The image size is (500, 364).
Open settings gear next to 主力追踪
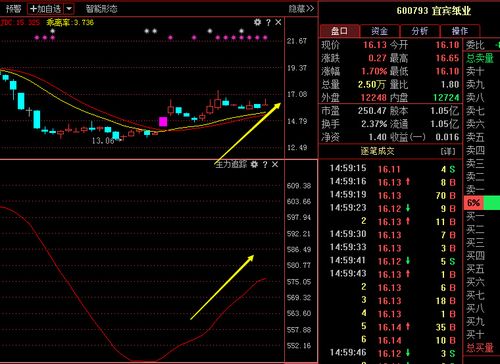click(x=254, y=164)
